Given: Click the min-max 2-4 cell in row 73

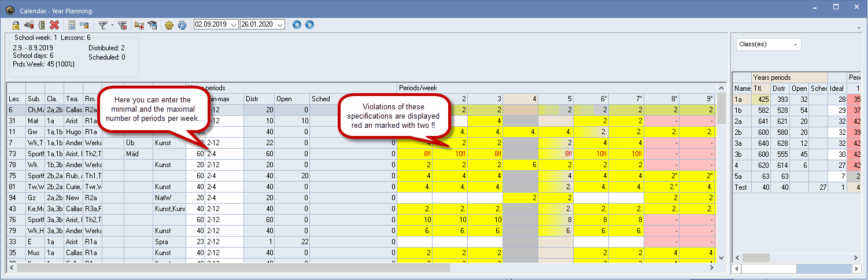Looking at the screenshot, I should [224, 153].
